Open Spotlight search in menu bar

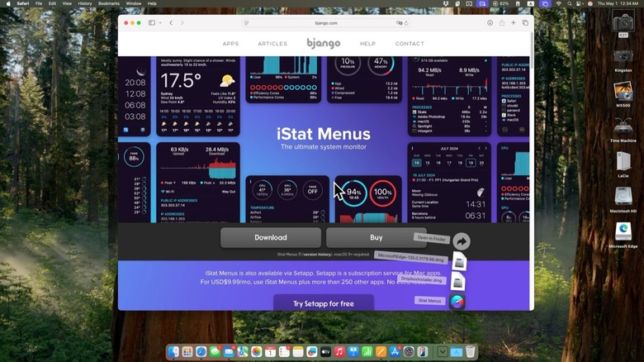click(569, 3)
